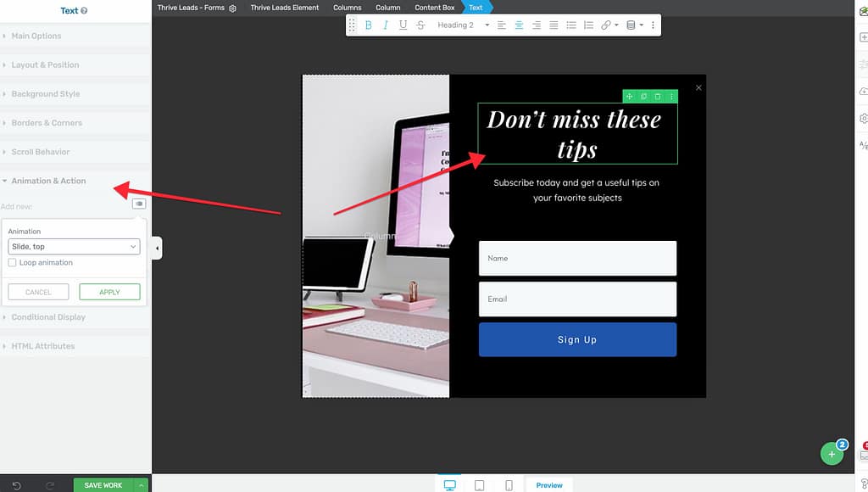Open the 'Slide, top' animation dropdown
The width and height of the screenshot is (868, 492).
coord(74,247)
